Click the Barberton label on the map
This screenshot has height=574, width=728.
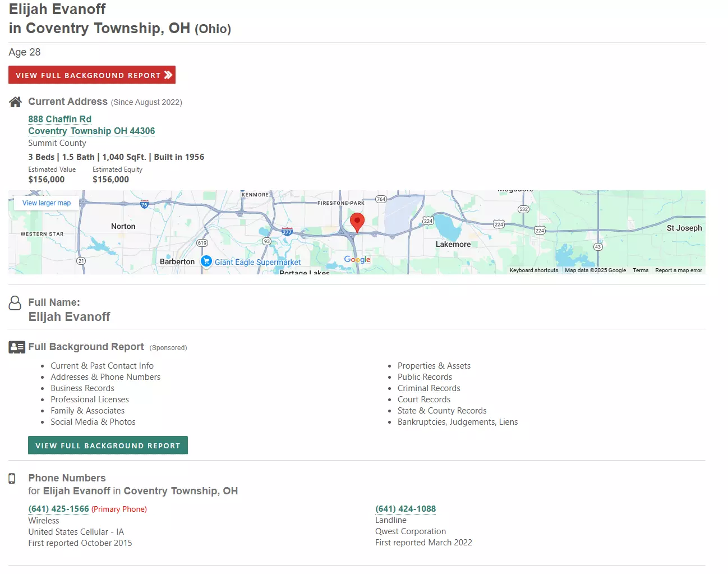point(177,261)
